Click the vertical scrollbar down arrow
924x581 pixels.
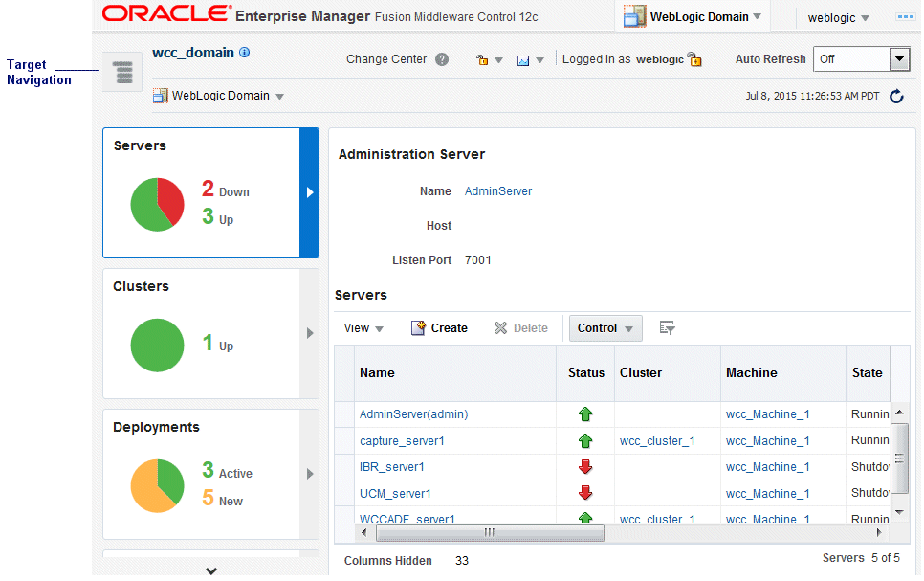pyautogui.click(x=899, y=512)
